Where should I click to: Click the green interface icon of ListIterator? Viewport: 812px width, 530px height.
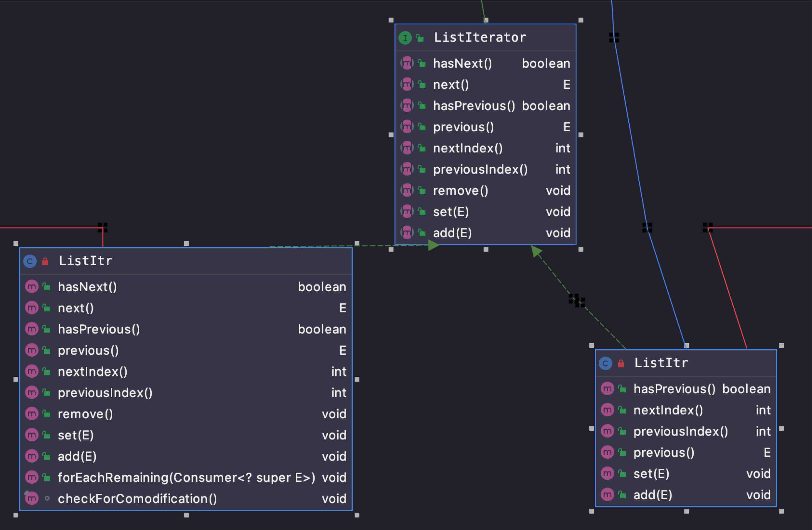click(405, 38)
